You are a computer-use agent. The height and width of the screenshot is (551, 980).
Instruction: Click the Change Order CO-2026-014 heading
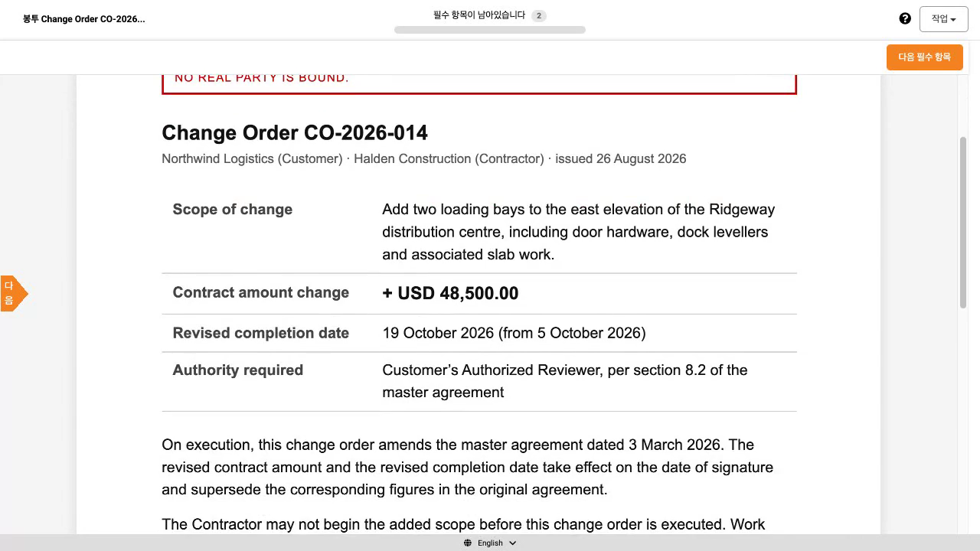(295, 132)
